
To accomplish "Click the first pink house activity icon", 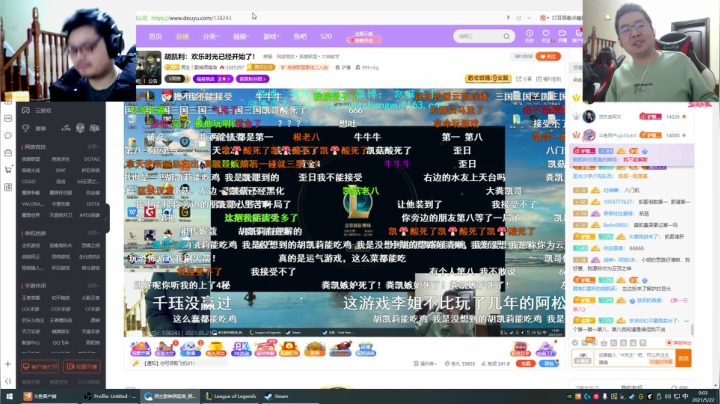I will point(141,349).
